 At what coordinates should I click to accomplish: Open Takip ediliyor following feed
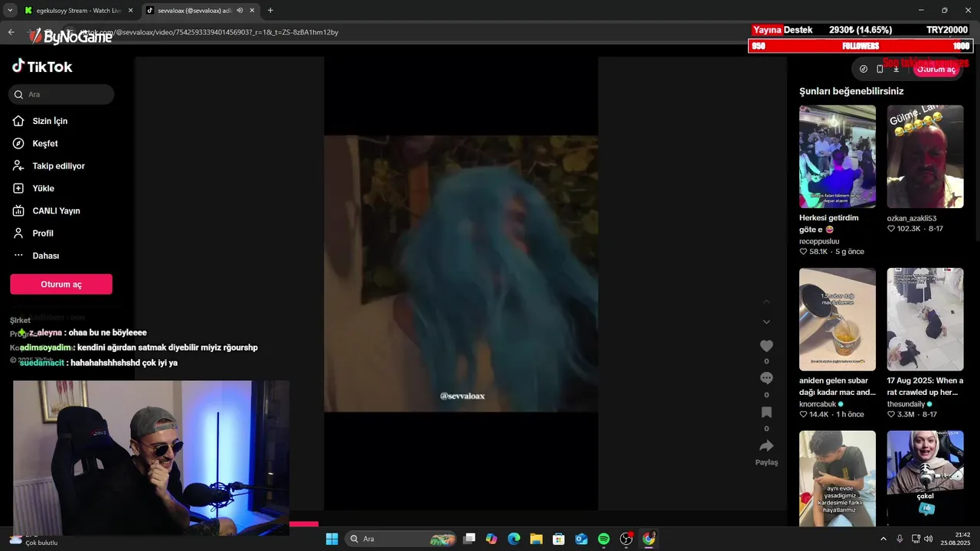tap(58, 166)
